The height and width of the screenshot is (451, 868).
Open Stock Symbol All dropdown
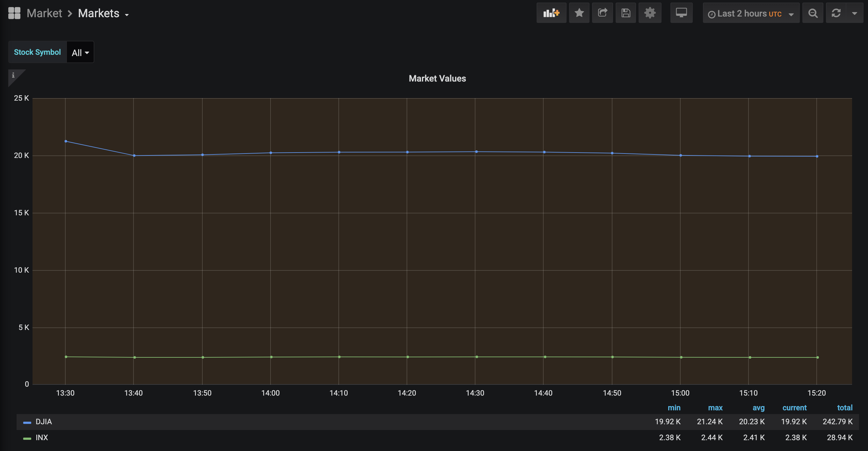coord(80,53)
